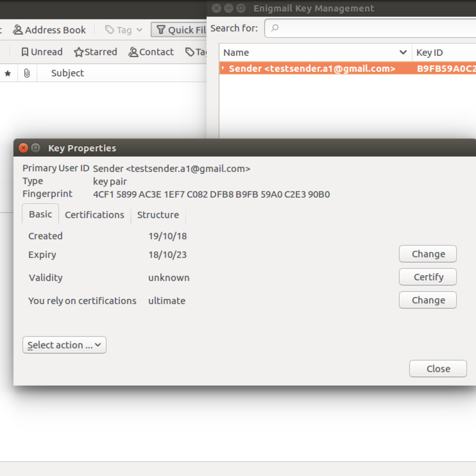Toggle the Quick Filter bar button

tap(179, 30)
